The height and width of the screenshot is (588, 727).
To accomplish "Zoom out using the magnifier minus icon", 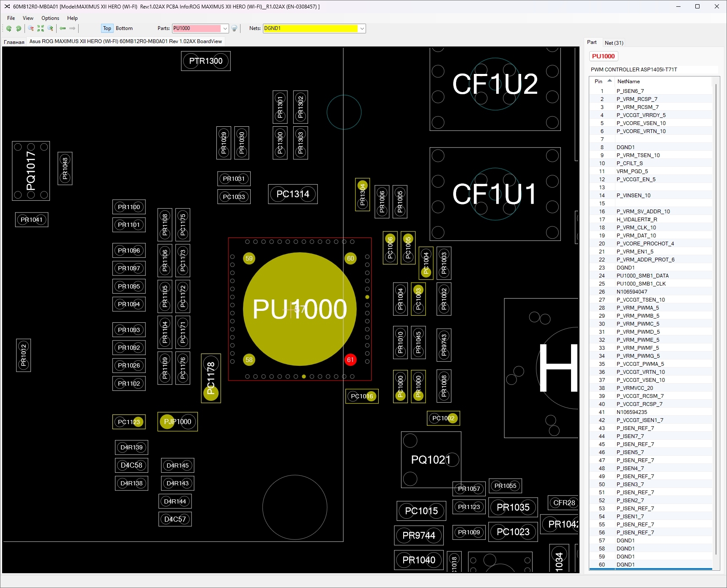I will tap(31, 28).
